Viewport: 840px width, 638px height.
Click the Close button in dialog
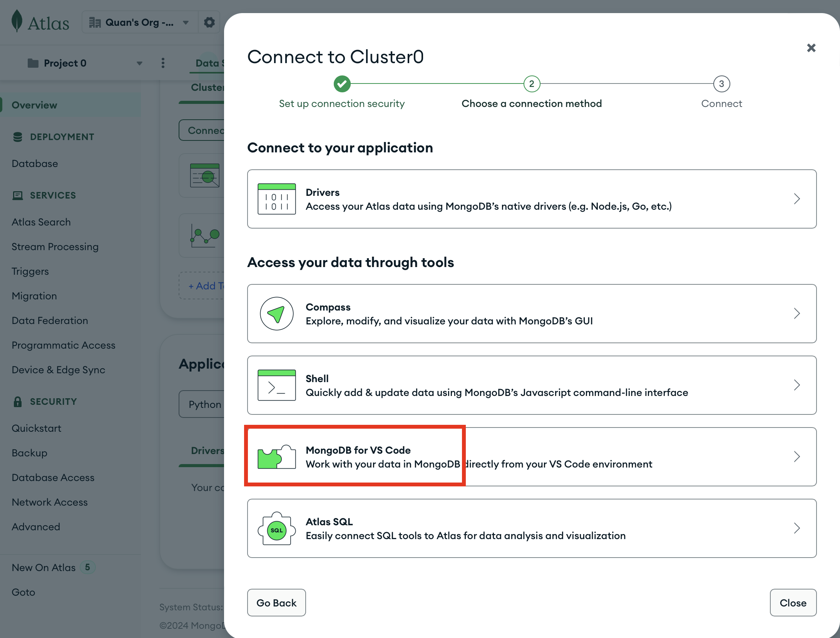tap(793, 603)
